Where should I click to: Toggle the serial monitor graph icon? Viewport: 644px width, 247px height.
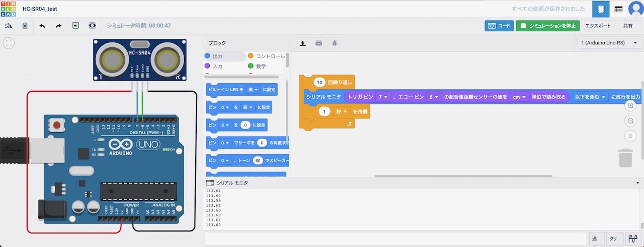coord(631,239)
